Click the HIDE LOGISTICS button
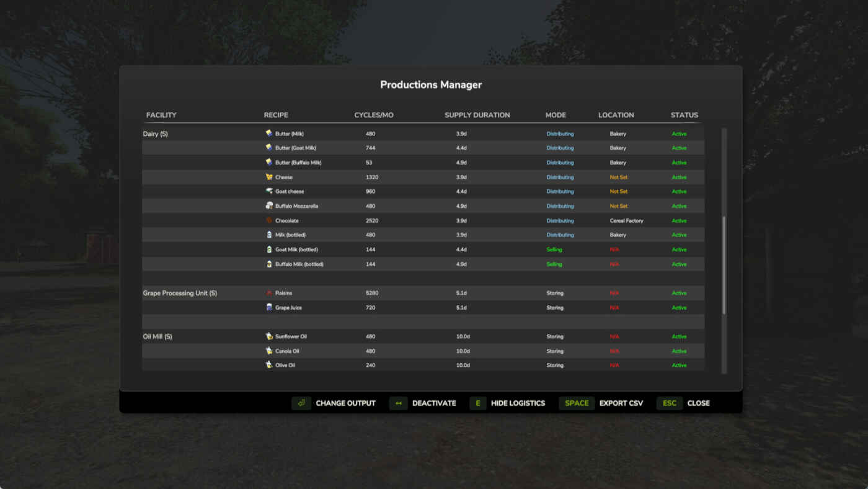Viewport: 868px width, 489px height. point(508,403)
